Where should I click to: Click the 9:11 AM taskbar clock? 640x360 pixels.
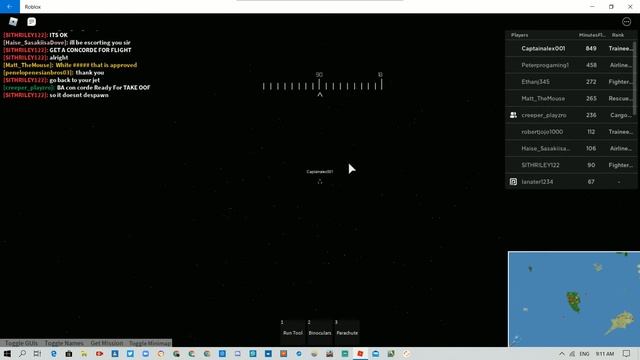pos(604,353)
